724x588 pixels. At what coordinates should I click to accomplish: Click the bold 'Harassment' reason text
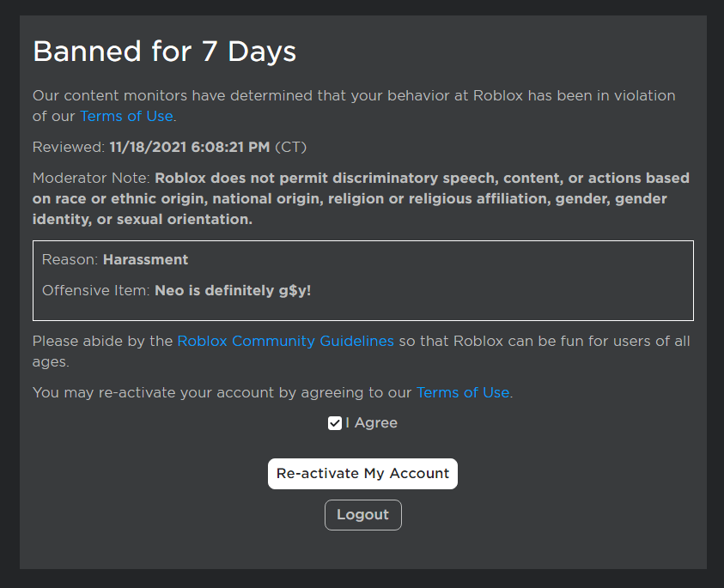[x=145, y=259]
